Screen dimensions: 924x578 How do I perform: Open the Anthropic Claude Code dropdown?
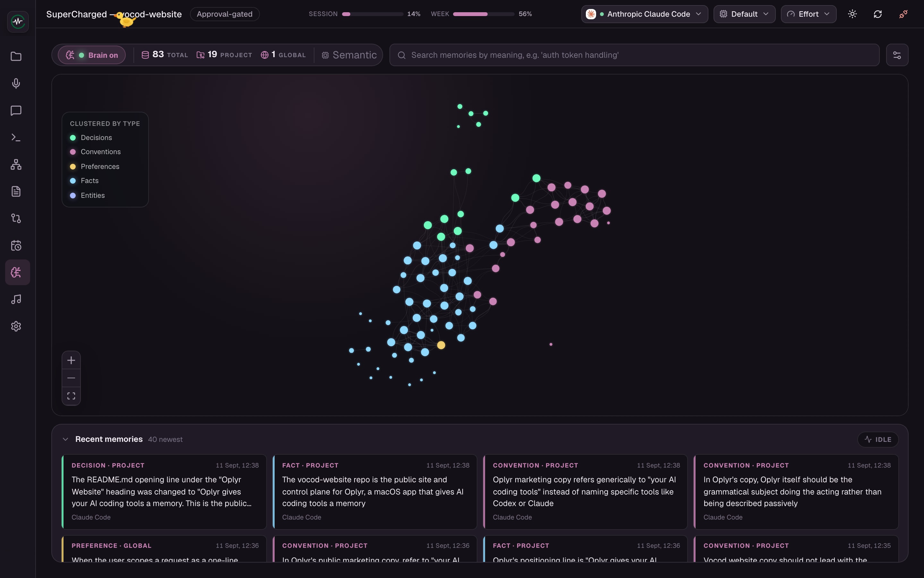click(645, 14)
